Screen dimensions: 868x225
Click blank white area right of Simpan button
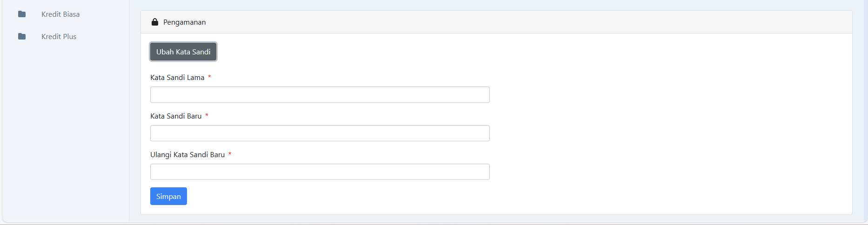pyautogui.click(x=465, y=196)
